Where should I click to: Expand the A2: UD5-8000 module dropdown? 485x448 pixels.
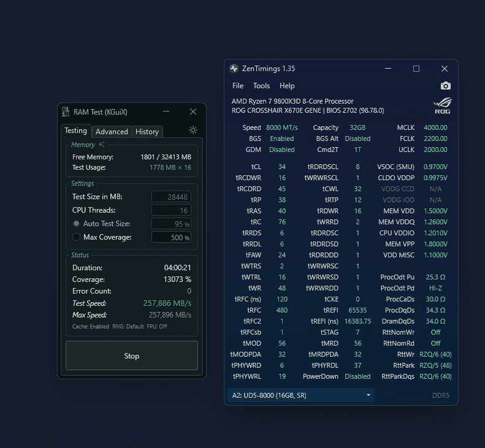tap(300, 395)
